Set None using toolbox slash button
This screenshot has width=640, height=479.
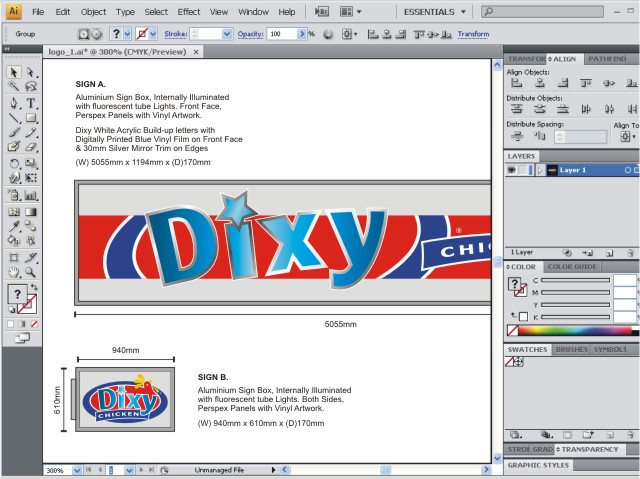pos(34,324)
